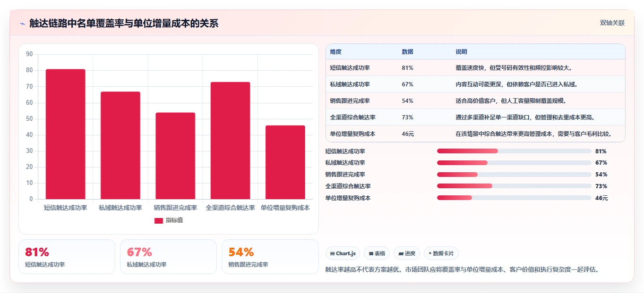The image size is (644, 293).
Task: Click description starting 适合高价值客户
Action: coord(511,101)
